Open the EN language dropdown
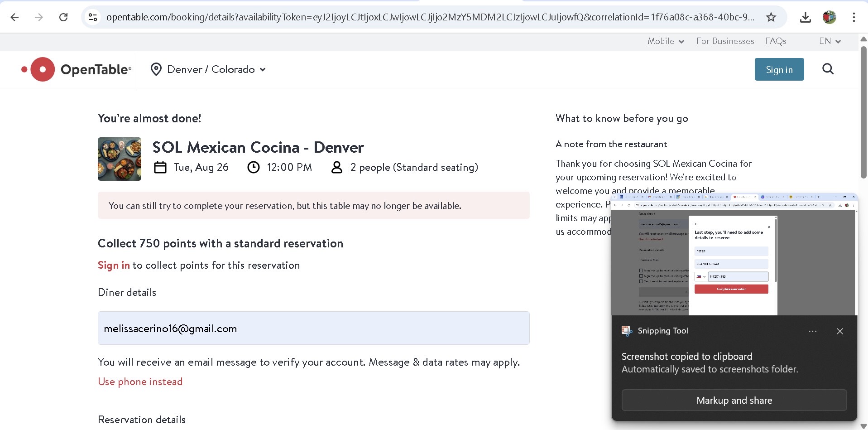The width and height of the screenshot is (868, 430). (830, 41)
